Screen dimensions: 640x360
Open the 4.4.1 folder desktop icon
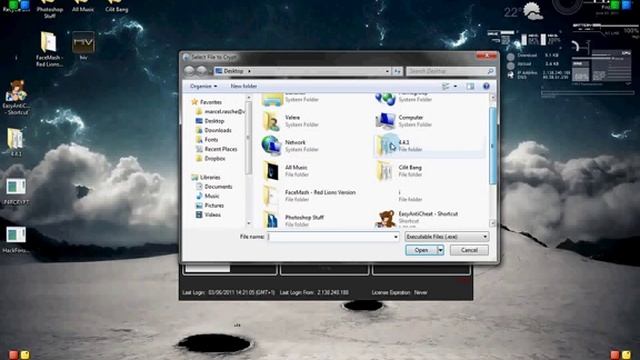pos(16,142)
